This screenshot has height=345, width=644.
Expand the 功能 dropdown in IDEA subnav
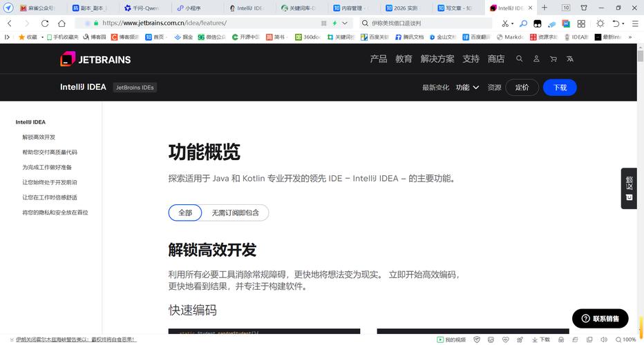click(467, 88)
